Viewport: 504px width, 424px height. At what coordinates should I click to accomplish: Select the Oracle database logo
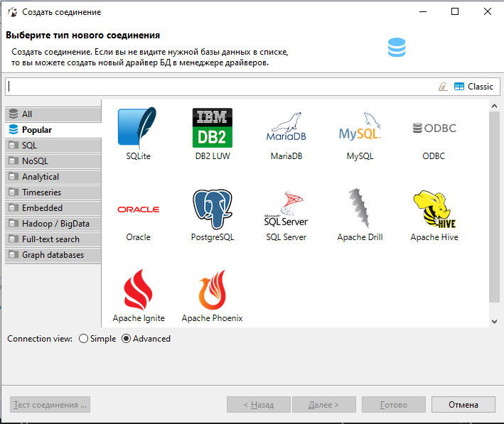[x=138, y=210]
